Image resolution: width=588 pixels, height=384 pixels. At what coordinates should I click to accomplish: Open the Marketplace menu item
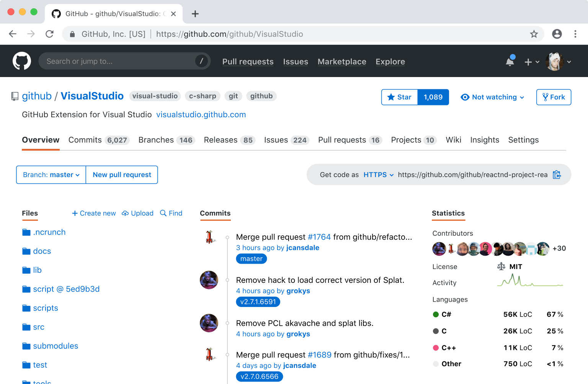pyautogui.click(x=342, y=61)
